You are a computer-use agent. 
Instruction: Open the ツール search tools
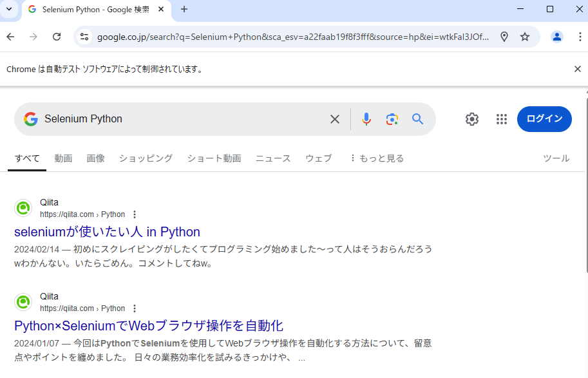[x=556, y=158]
